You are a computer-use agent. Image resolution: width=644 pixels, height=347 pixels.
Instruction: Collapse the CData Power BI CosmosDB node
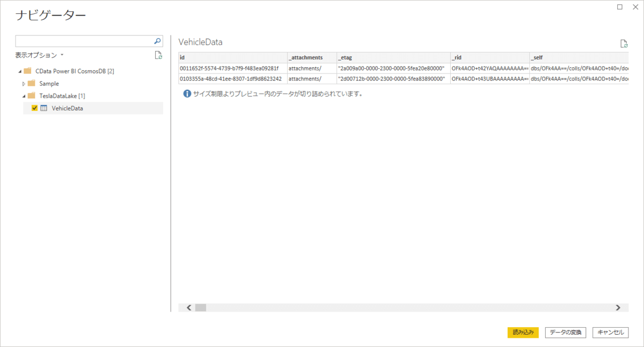point(20,71)
